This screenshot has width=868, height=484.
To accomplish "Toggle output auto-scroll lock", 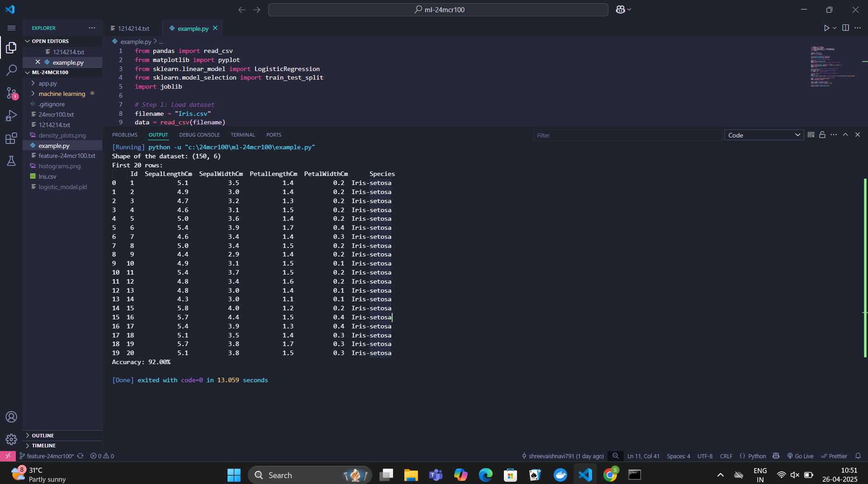I will (x=822, y=135).
